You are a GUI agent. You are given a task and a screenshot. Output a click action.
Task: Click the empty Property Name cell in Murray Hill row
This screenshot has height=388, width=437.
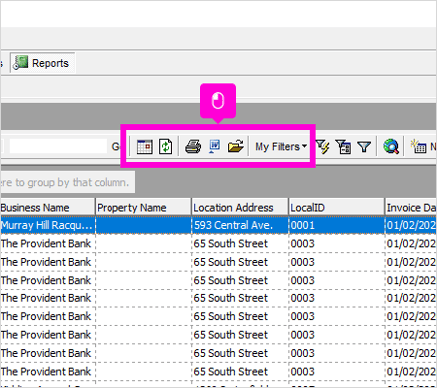tap(144, 225)
